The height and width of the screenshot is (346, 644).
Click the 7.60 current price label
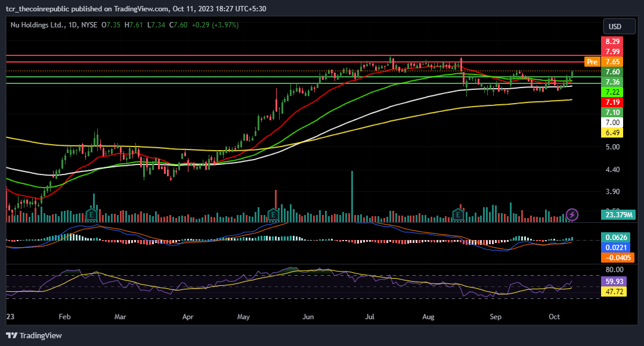tap(612, 71)
